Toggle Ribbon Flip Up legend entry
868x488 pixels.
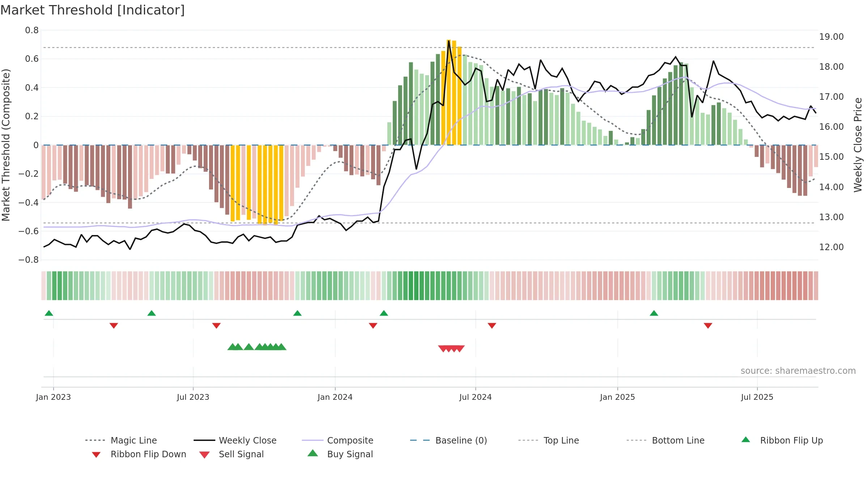[782, 440]
